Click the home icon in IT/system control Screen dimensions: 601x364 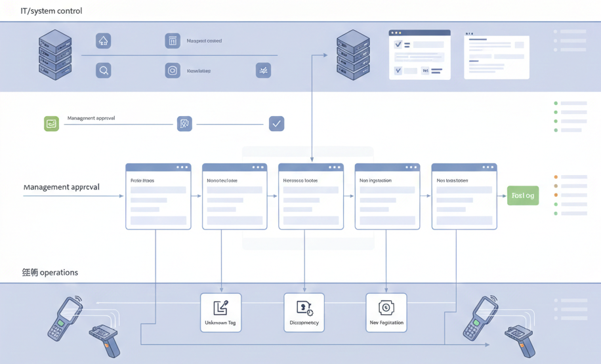click(103, 41)
